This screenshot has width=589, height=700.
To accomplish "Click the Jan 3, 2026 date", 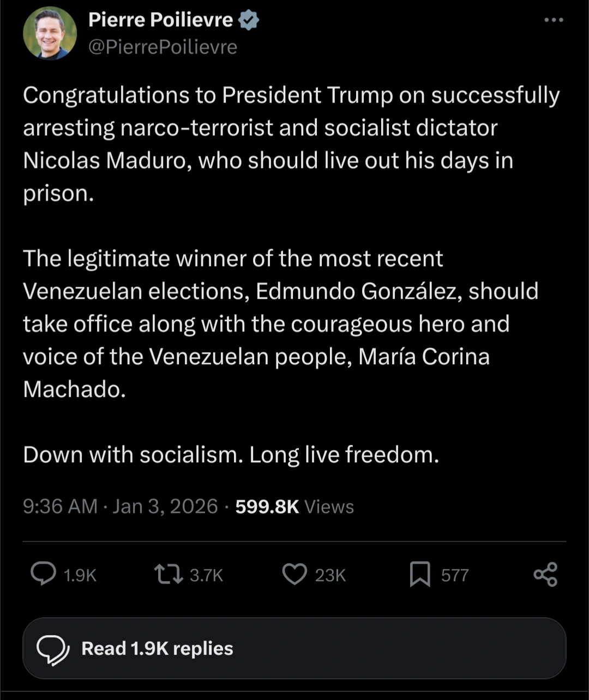I will 165,506.
